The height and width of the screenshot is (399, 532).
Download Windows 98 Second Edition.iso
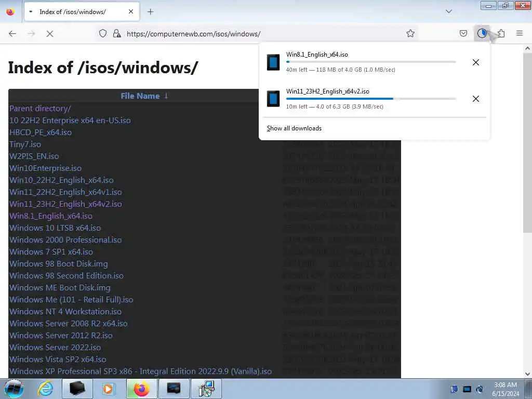tap(66, 275)
